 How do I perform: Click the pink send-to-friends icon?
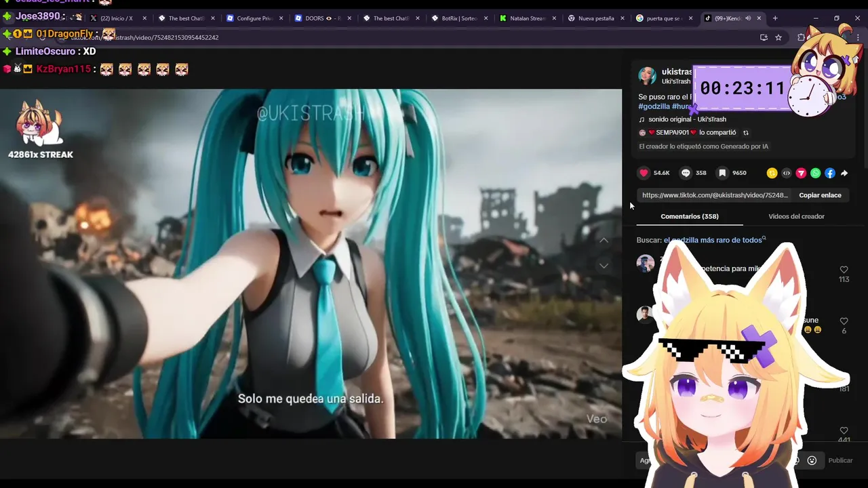(x=801, y=174)
